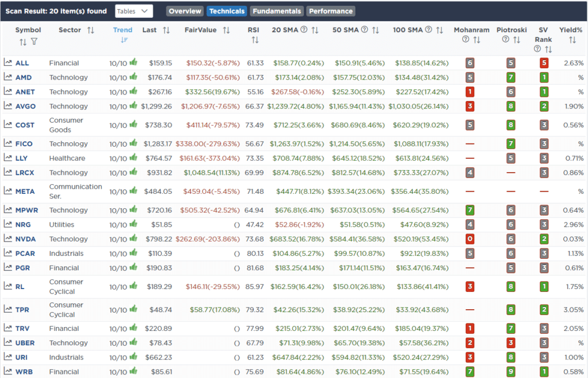Click the $1,299.26 last price cell
The width and height of the screenshot is (588, 378).
(x=156, y=106)
